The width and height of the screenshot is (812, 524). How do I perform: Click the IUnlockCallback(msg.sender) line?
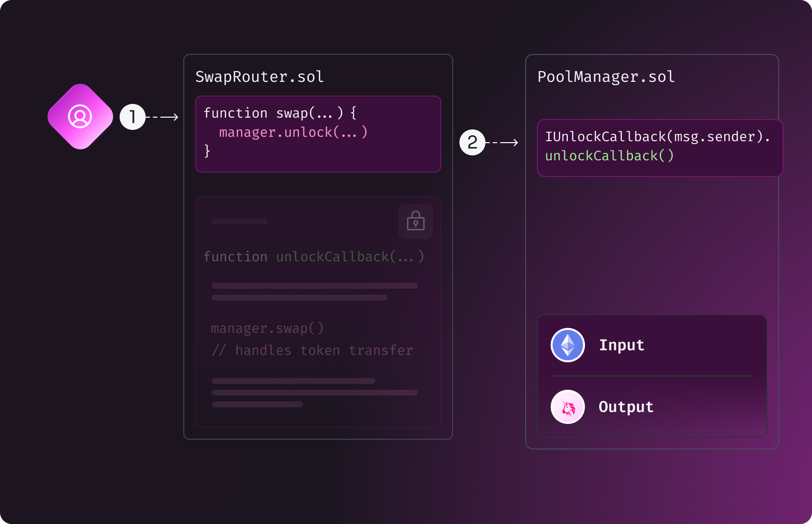coord(657,137)
